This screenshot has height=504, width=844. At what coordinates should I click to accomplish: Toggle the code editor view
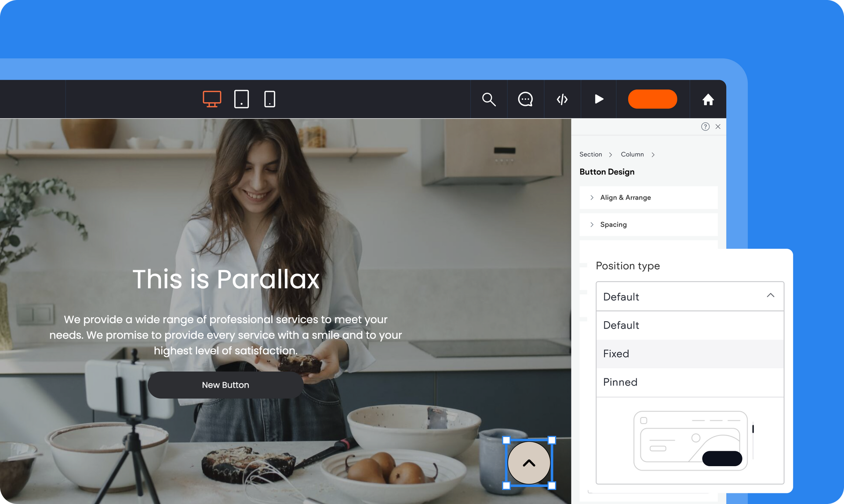coord(562,99)
